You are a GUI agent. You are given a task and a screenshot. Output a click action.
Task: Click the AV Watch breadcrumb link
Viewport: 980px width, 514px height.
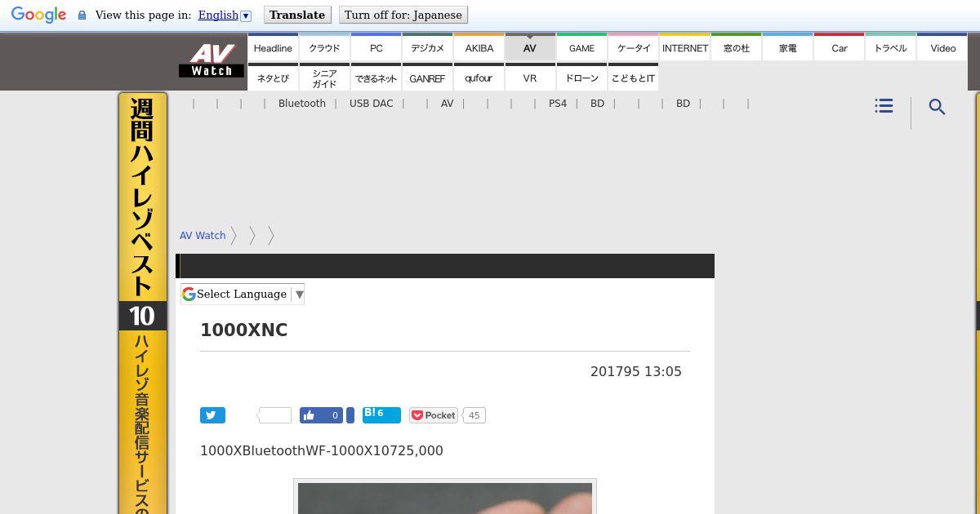(x=203, y=236)
